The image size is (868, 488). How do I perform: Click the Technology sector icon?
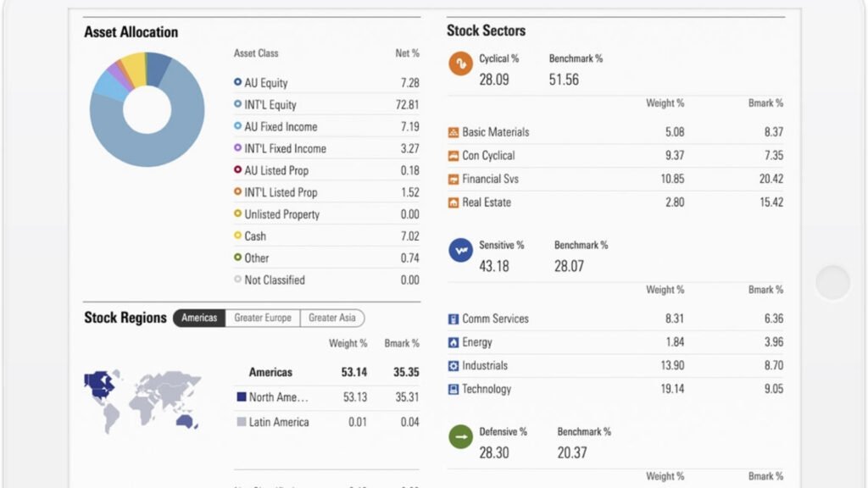[453, 390]
